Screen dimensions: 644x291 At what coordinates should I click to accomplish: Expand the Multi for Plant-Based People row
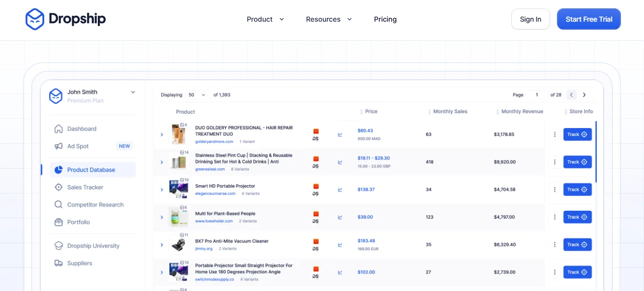162,217
